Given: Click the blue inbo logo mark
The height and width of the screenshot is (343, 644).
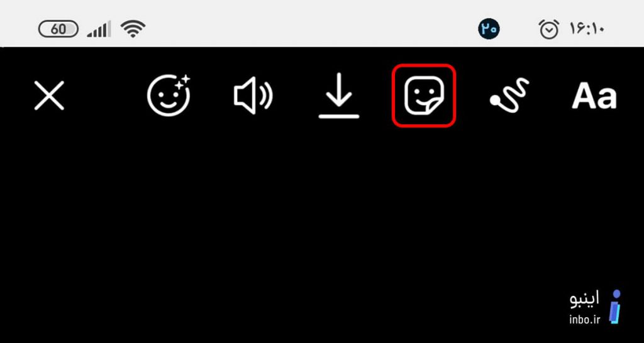Looking at the screenshot, I should [x=615, y=307].
